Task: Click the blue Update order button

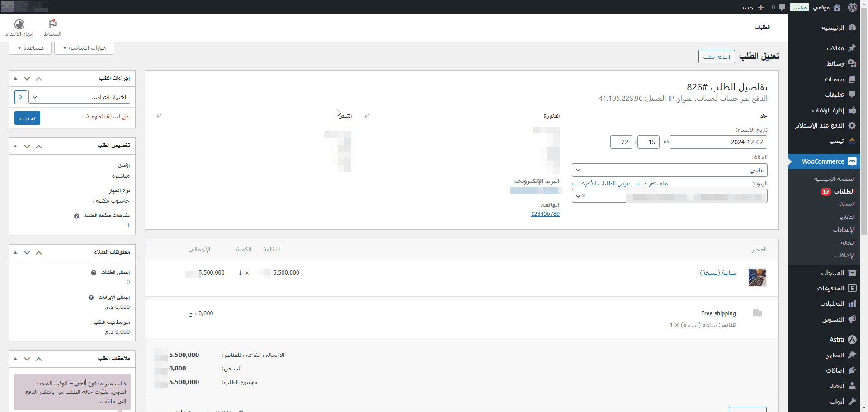Action: pos(27,118)
